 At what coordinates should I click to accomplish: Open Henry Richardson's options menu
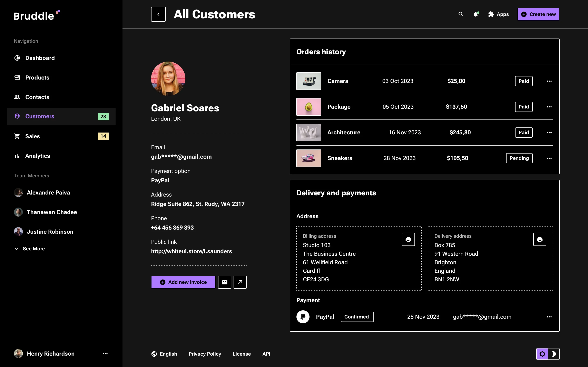pos(105,354)
